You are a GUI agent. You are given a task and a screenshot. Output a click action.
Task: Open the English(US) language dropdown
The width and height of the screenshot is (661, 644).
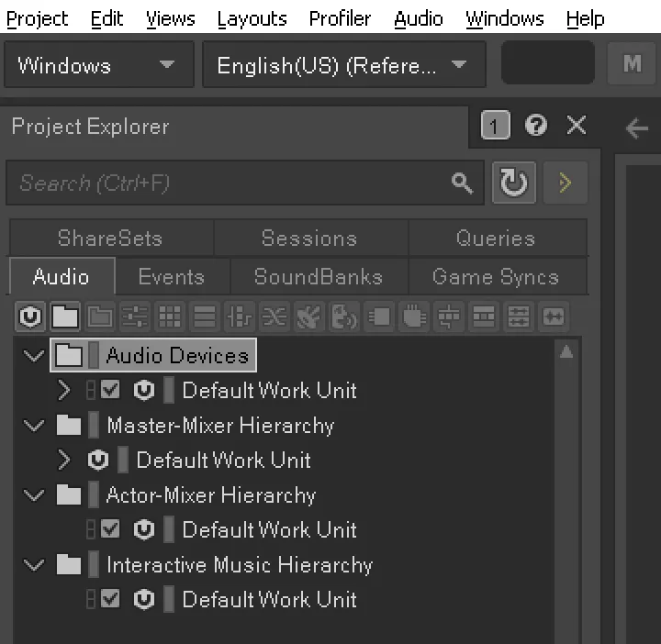pyautogui.click(x=340, y=65)
